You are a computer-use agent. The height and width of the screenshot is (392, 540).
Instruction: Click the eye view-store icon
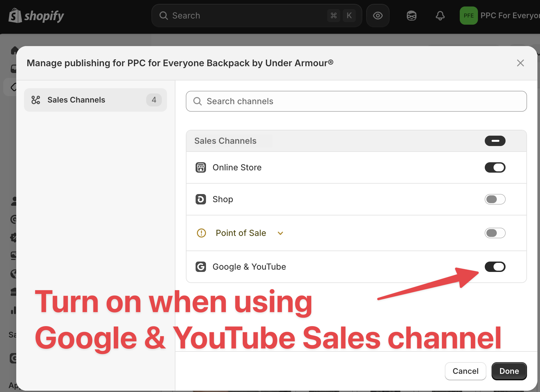(378, 16)
